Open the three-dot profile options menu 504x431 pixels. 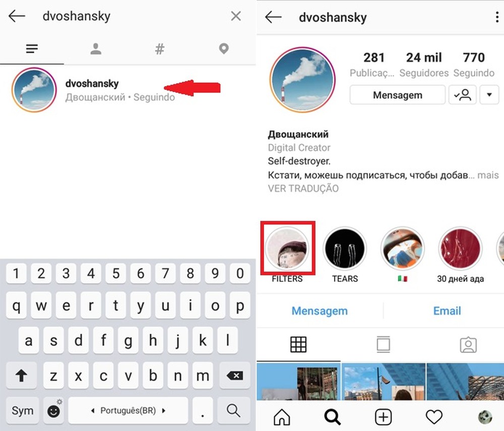tap(497, 17)
